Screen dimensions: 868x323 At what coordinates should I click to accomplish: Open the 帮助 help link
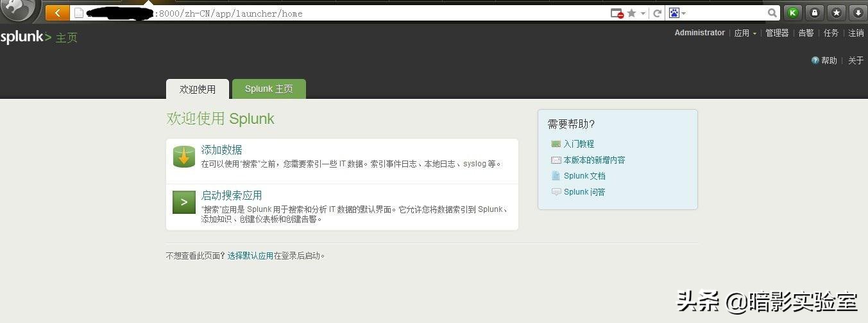829,60
